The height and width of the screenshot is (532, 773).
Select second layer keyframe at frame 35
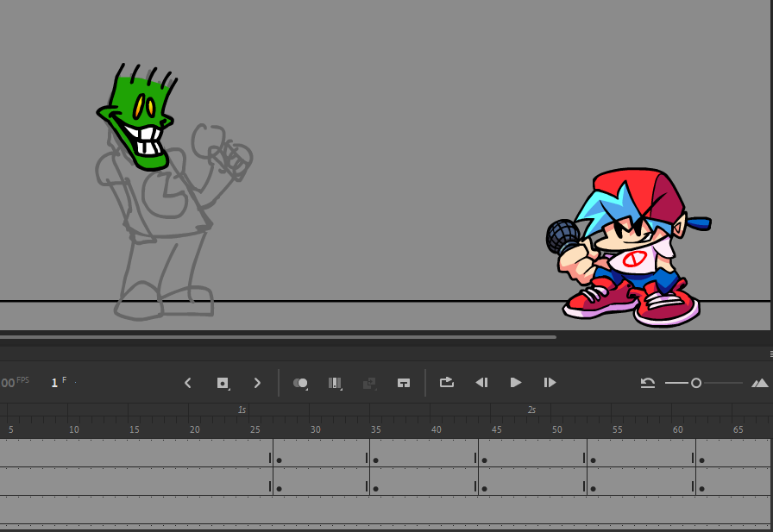(375, 489)
